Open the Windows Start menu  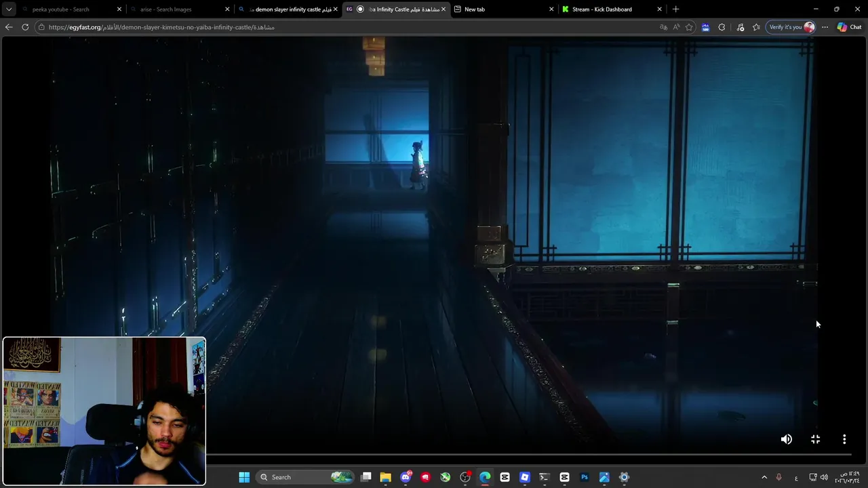pyautogui.click(x=244, y=477)
